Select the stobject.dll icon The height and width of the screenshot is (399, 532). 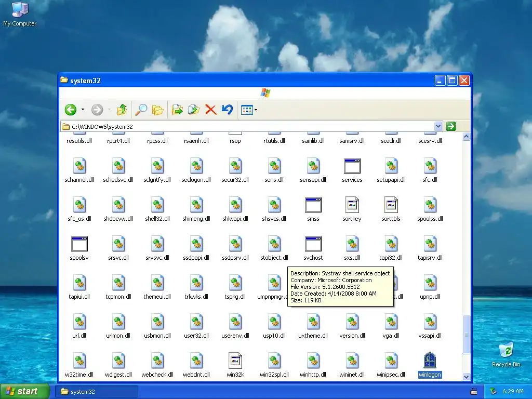pyautogui.click(x=274, y=244)
